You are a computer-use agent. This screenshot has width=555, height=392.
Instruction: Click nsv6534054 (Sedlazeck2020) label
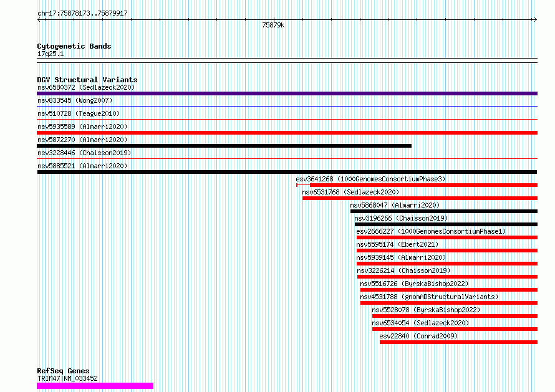[x=420, y=323]
